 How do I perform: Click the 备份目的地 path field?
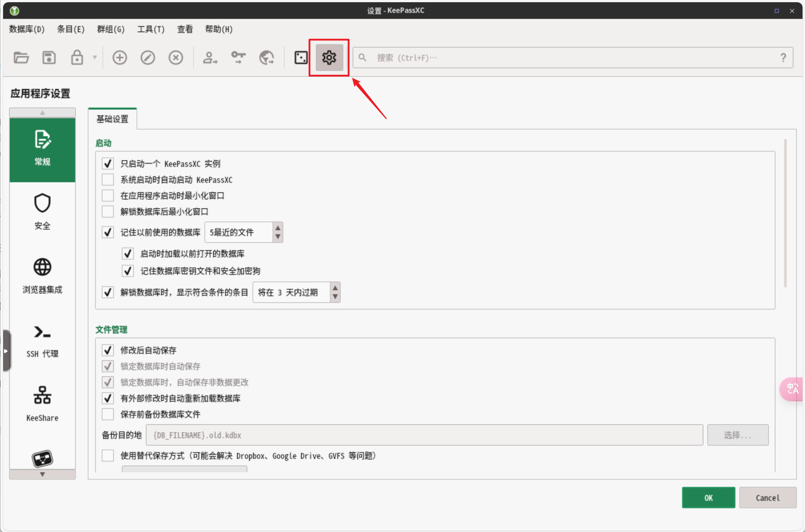pos(425,435)
